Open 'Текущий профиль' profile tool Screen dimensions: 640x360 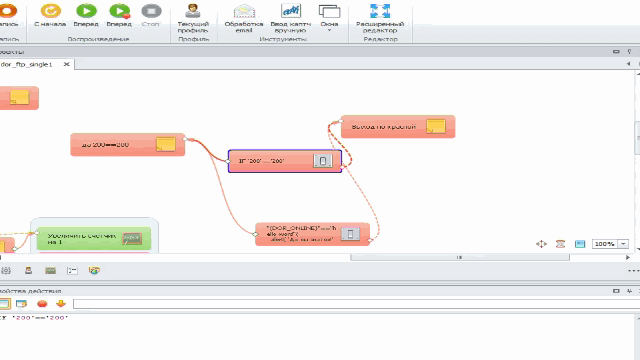(193, 18)
